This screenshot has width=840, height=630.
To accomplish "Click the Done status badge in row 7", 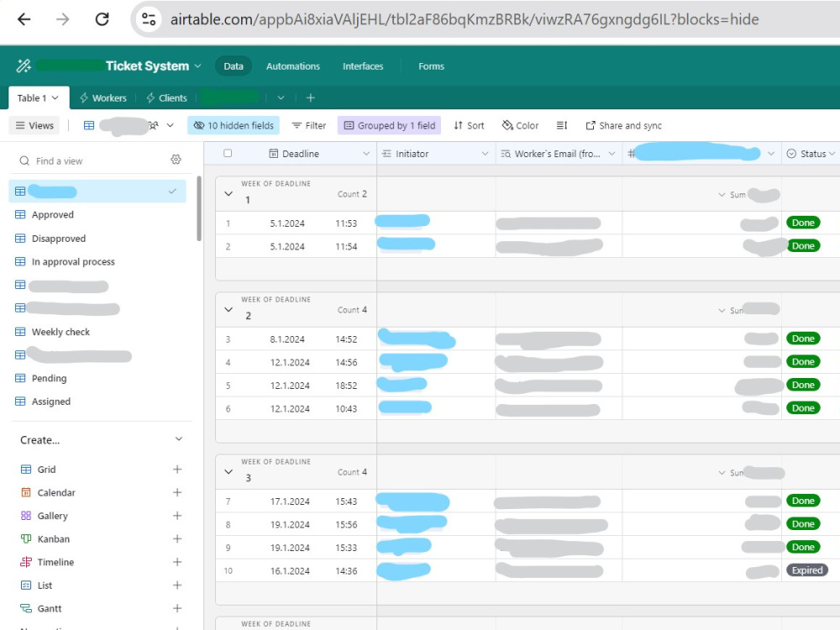I will click(803, 501).
